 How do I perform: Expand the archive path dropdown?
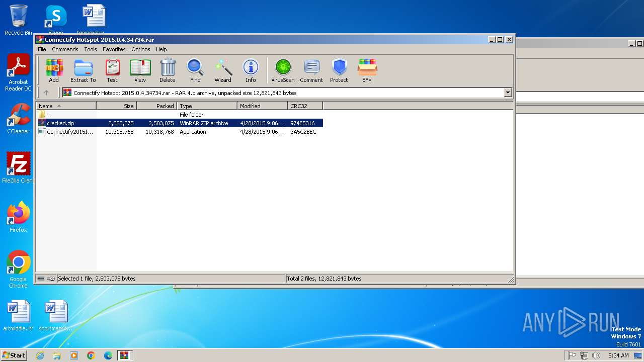tap(508, 93)
